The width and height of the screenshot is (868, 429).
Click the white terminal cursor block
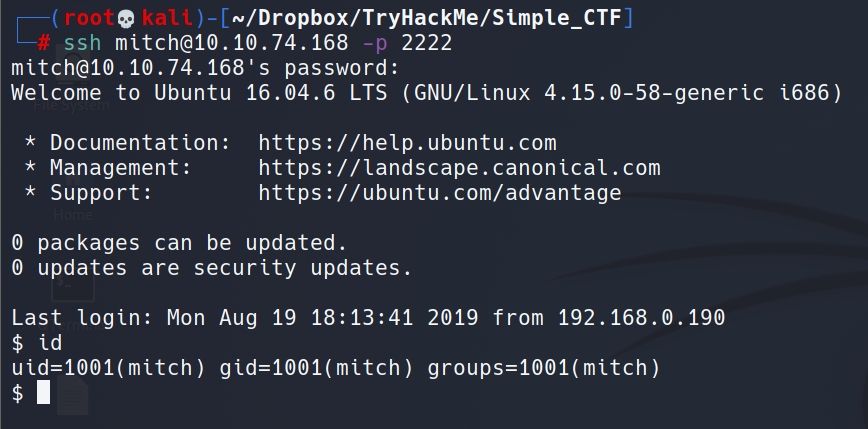tap(43, 394)
